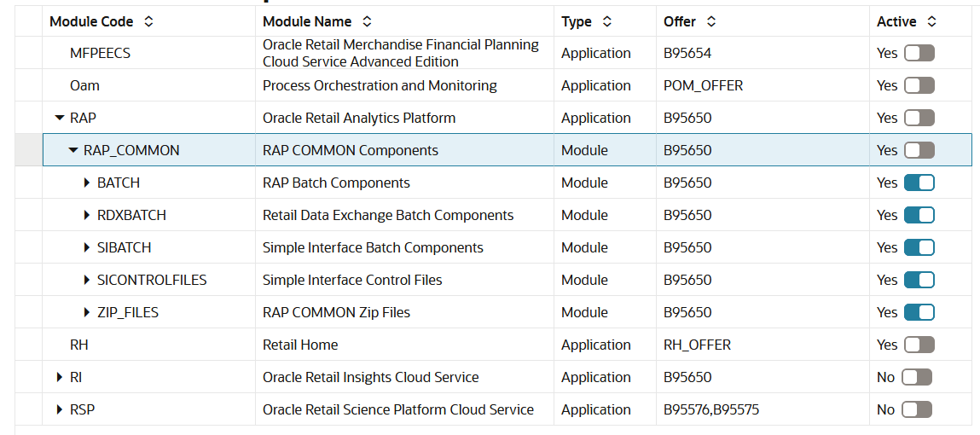This screenshot has width=980, height=435.
Task: Expand the BATCH module node
Action: [88, 183]
